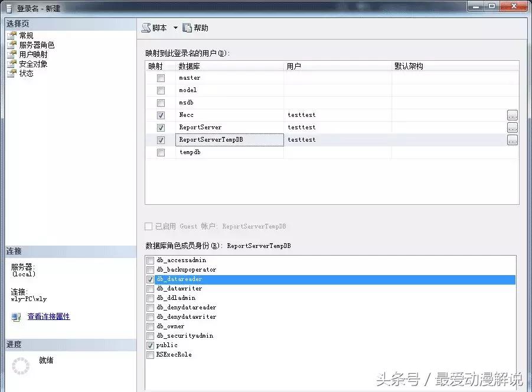Viewport: 532px width, 392px height.
Task: Uncheck the db_datareader role
Action: pyautogui.click(x=150, y=279)
